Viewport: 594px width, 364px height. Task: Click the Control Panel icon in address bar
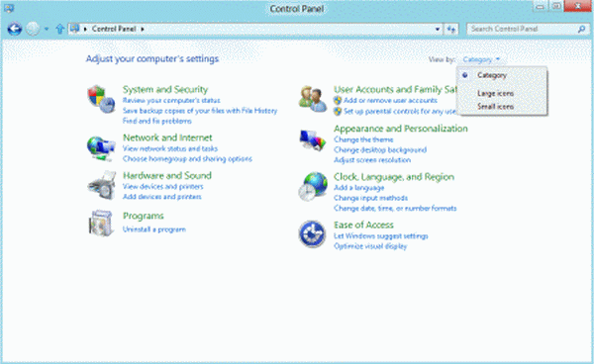(x=74, y=29)
